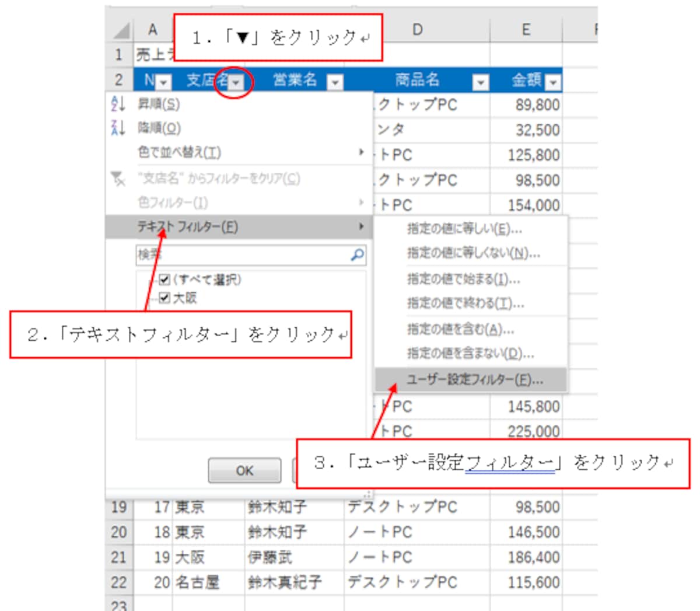This screenshot has width=700, height=611.
Task: Choose 指定の値を含む(A)...
Action: [x=471, y=329]
